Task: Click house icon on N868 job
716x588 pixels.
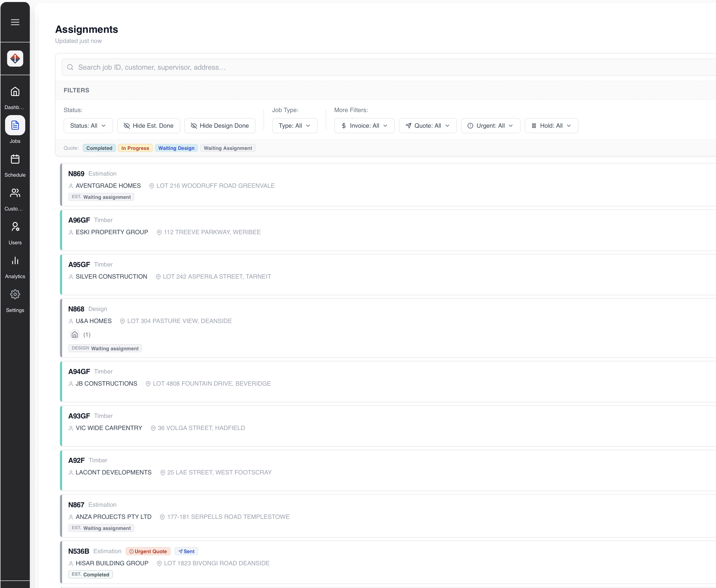Action: (75, 335)
